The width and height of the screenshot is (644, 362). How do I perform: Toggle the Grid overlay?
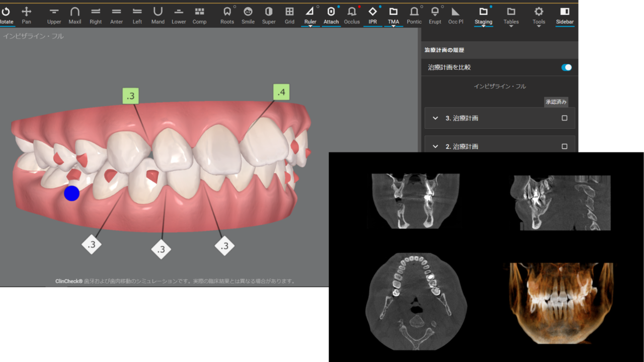[289, 15]
